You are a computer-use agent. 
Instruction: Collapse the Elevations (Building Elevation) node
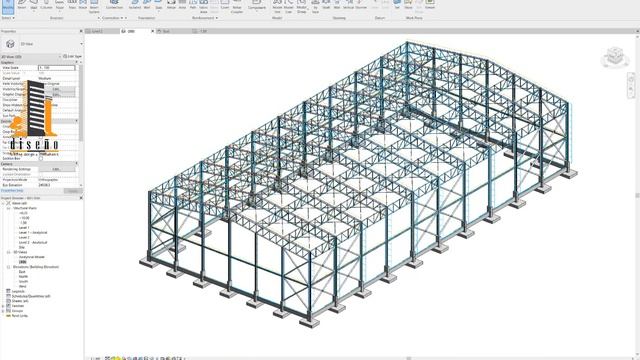[9, 267]
